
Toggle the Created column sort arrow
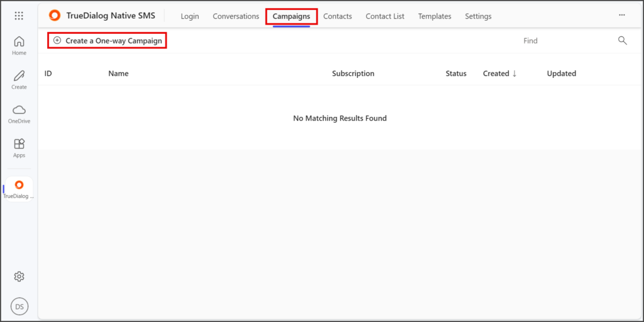[x=514, y=74]
